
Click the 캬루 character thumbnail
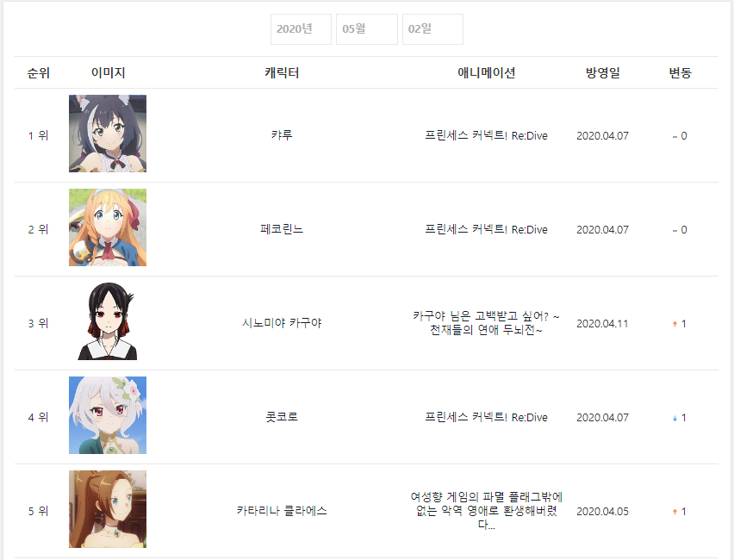point(108,134)
